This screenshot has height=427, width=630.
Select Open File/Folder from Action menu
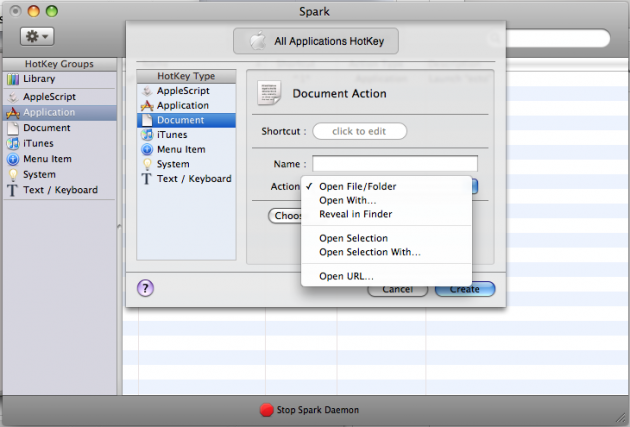(x=386, y=187)
